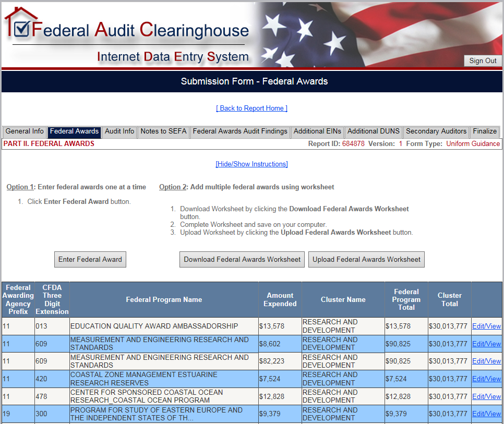Click the CFDA Three Digit Extension header

(x=52, y=300)
